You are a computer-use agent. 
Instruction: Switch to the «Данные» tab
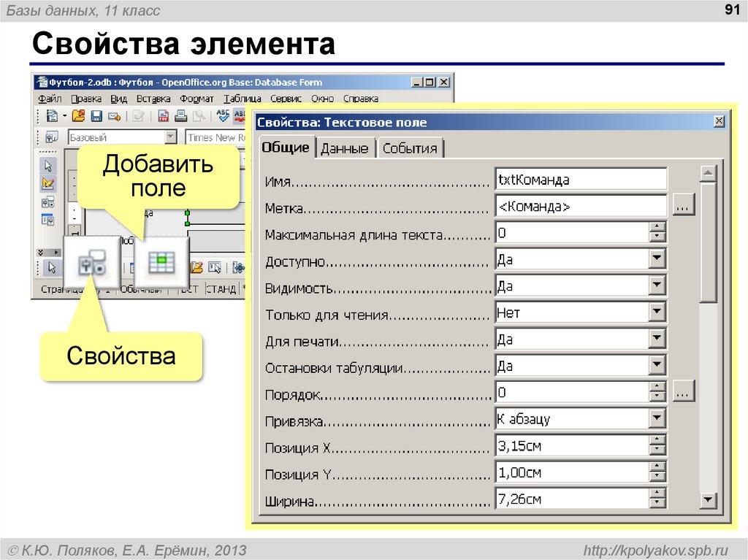click(343, 147)
